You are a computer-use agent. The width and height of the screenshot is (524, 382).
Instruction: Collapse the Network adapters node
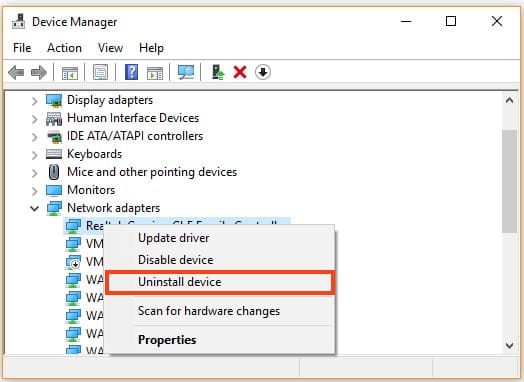[34, 209]
